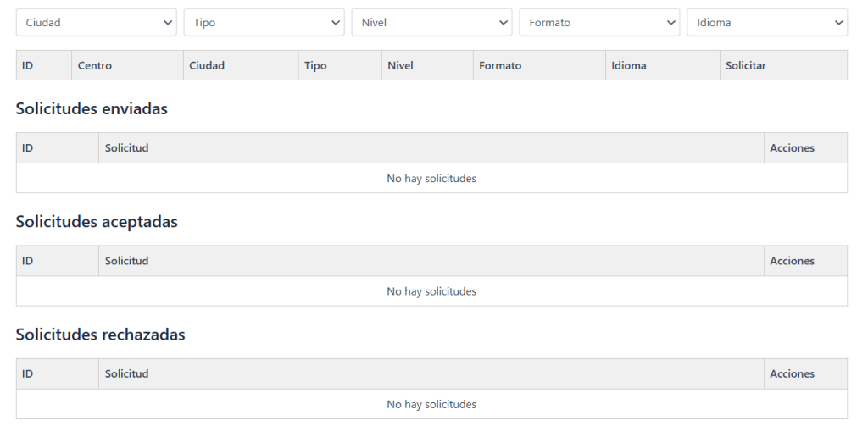The image size is (868, 426).
Task: Click empty row under Solicitudes enviadas
Action: point(431,179)
